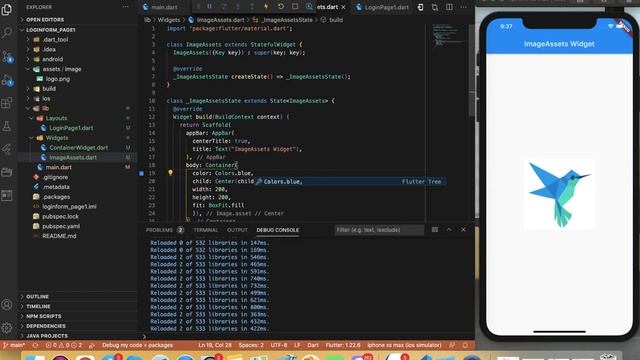Click the debug console filter input field
Image resolution: width=640 pixels, height=360 pixels.
click(x=379, y=230)
